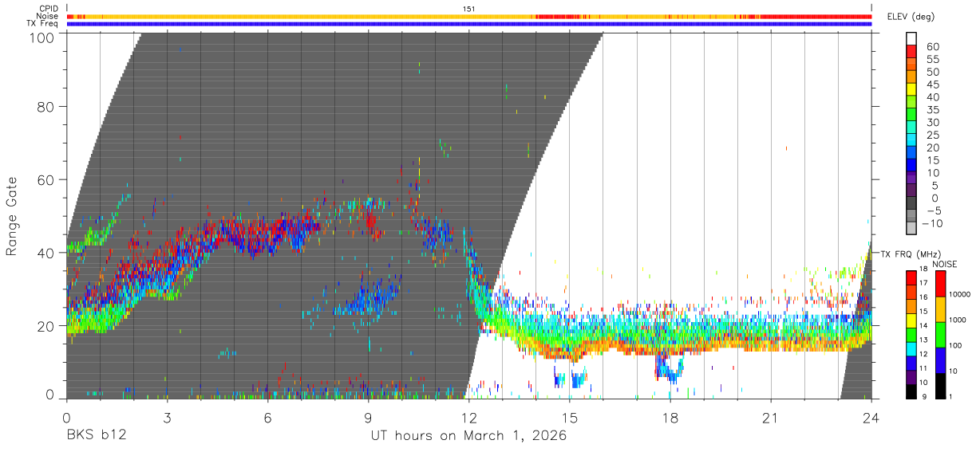The image size is (980, 452).
Task: Click the CPID row label
Action: coord(49,9)
